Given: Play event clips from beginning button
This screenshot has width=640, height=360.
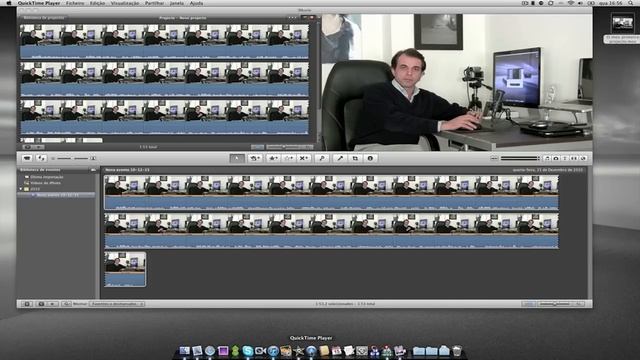Looking at the screenshot, I should tap(52, 304).
